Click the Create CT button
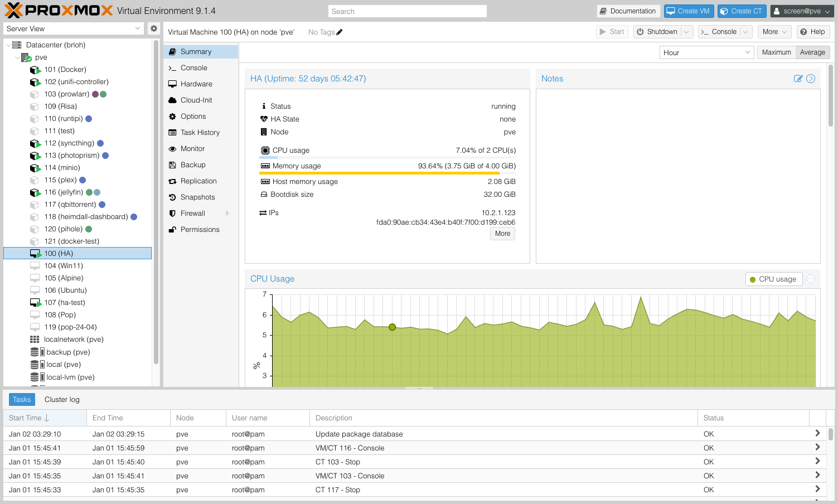838x504 pixels. pyautogui.click(x=742, y=11)
